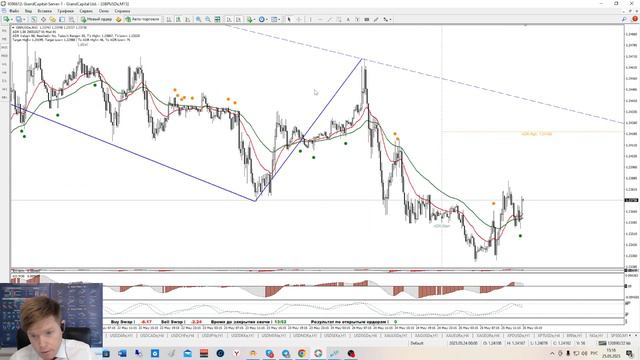Click the connection status indicator in status bar

tap(614, 343)
